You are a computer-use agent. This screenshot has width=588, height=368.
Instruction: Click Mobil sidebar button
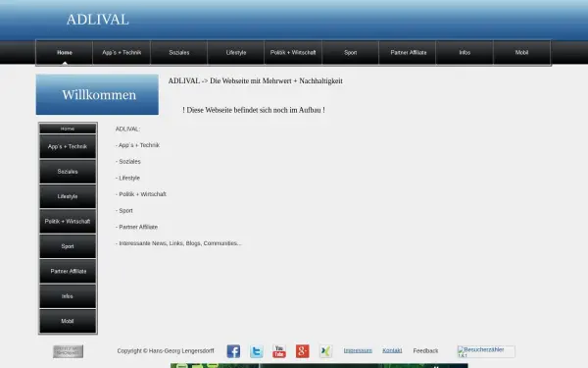tap(68, 321)
